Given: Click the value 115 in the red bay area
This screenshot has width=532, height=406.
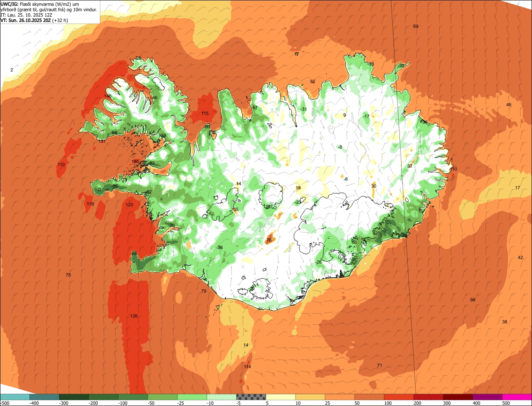Looking at the screenshot, I should coord(205,113).
